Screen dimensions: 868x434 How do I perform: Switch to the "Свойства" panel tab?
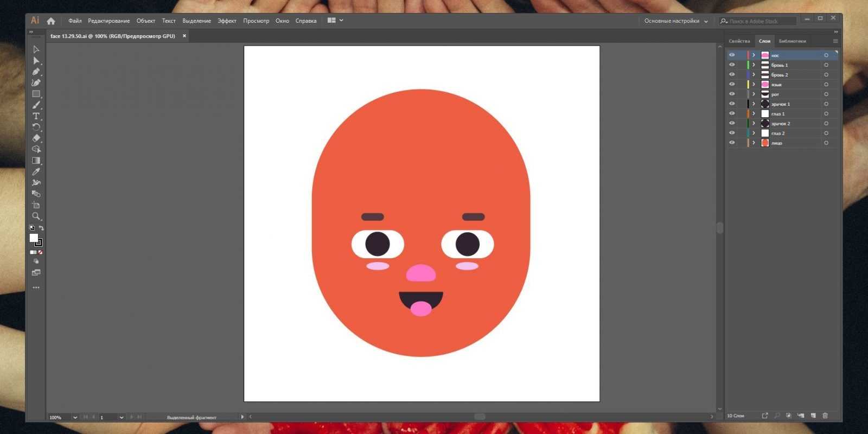(x=739, y=41)
